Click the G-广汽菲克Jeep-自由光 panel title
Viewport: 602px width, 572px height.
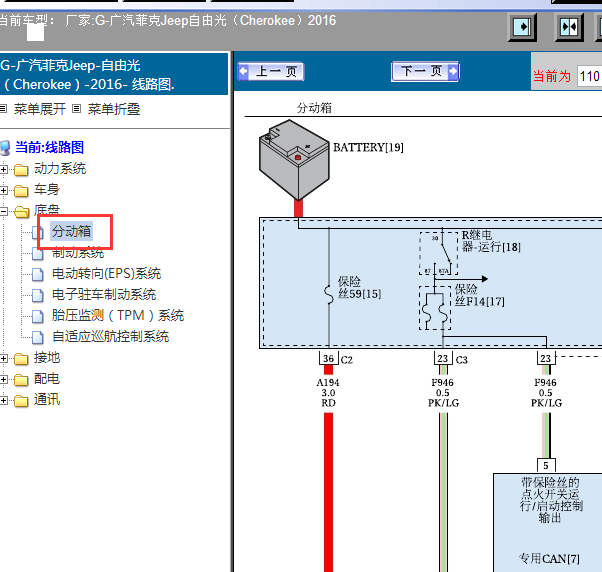[88, 74]
